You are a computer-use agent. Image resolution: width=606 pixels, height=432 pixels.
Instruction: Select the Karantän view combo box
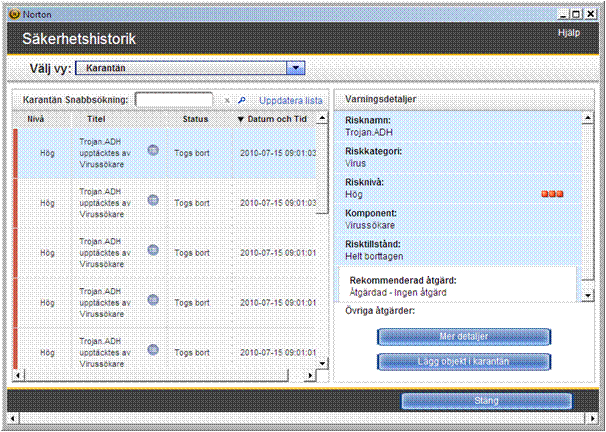(190, 68)
